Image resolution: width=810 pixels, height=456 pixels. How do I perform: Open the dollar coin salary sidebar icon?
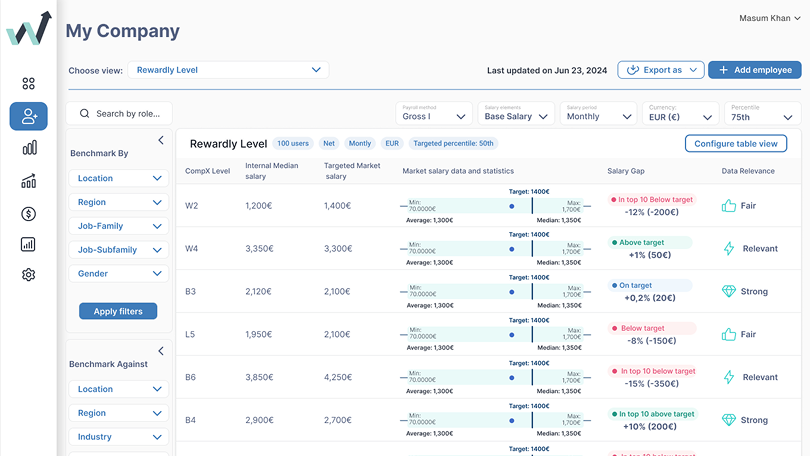click(x=28, y=213)
